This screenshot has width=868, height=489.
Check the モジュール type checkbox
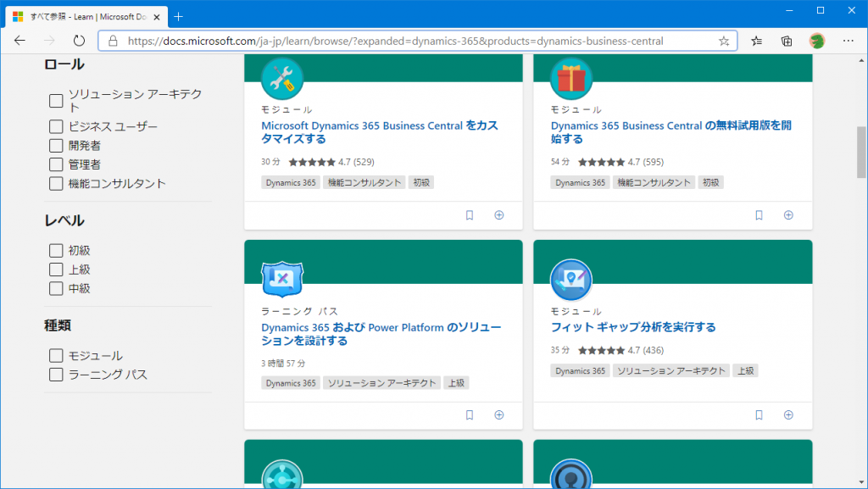(x=56, y=356)
